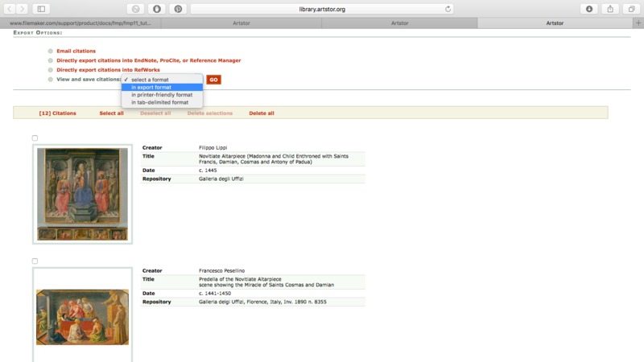Click the Export Options heading
The height and width of the screenshot is (362, 644).
pyautogui.click(x=38, y=32)
